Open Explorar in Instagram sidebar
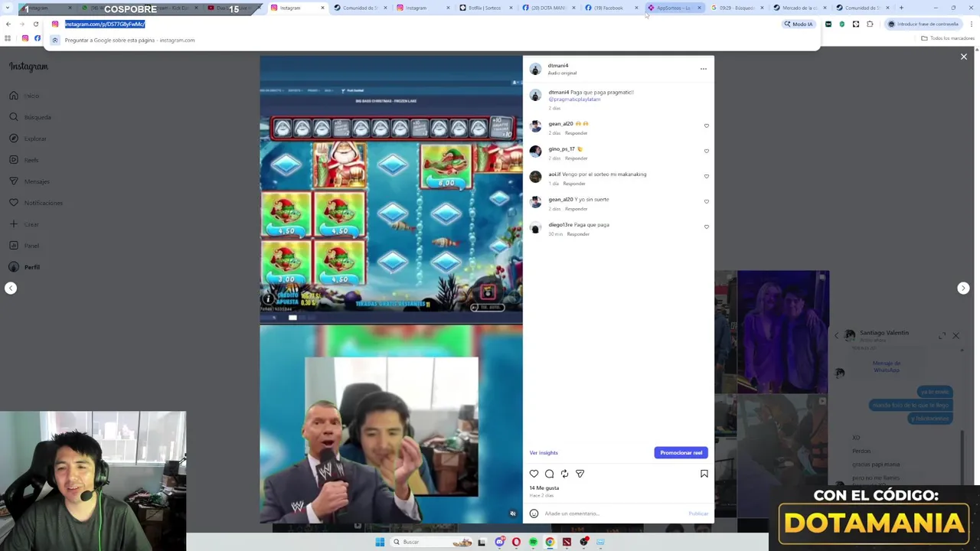Image resolution: width=980 pixels, height=551 pixels. tap(28, 139)
